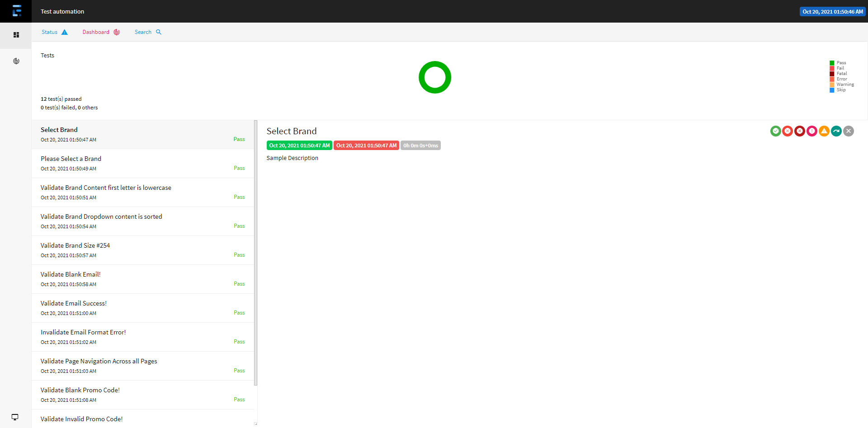View the Validate Invalid Promo Code test
The width and height of the screenshot is (868, 428).
(136, 419)
